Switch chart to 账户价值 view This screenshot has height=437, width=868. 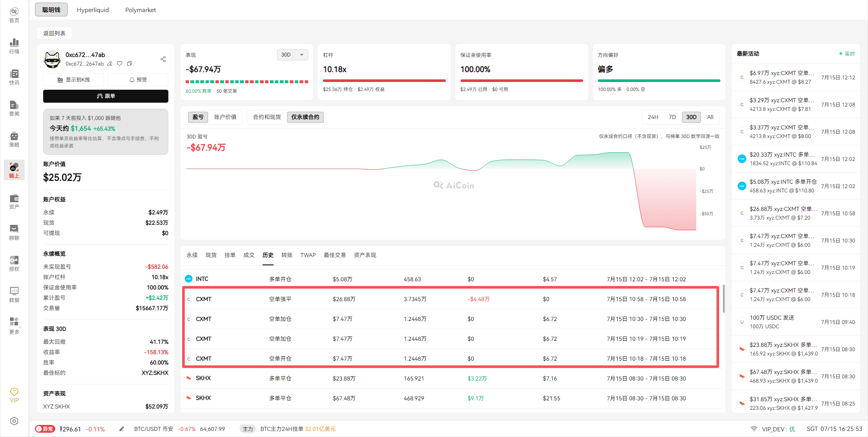pos(225,117)
